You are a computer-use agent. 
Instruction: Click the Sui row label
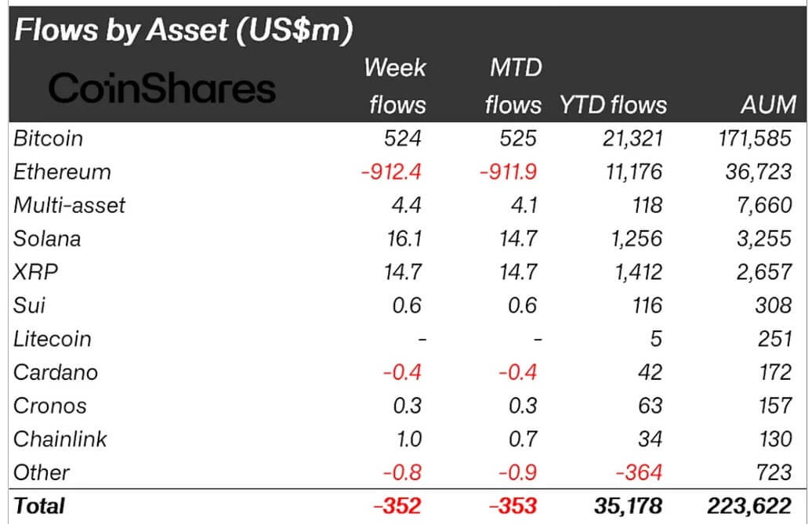[29, 305]
